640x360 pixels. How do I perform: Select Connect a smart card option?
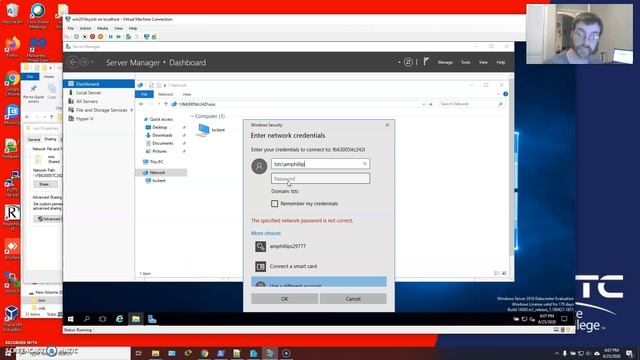tap(319, 266)
